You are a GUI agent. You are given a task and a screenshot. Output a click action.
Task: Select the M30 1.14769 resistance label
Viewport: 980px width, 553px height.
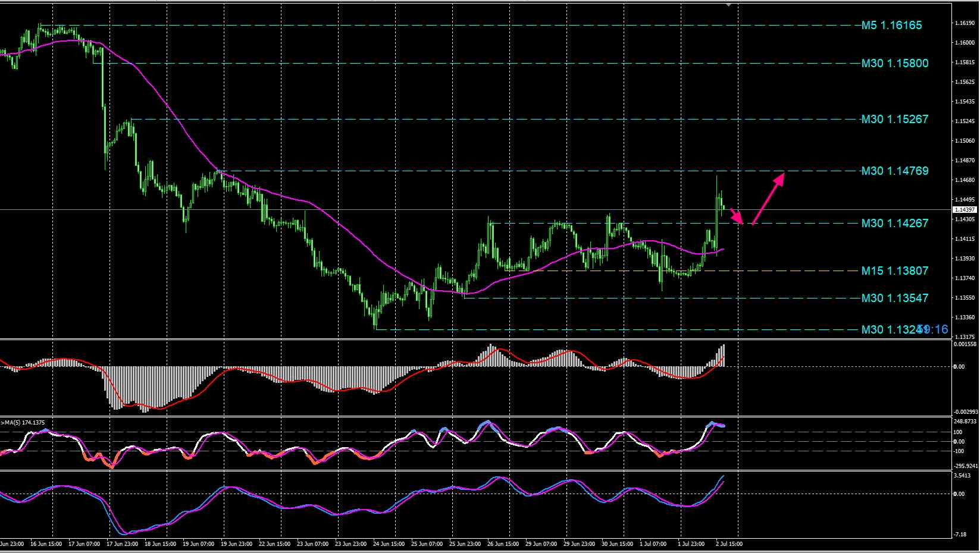[x=895, y=171]
